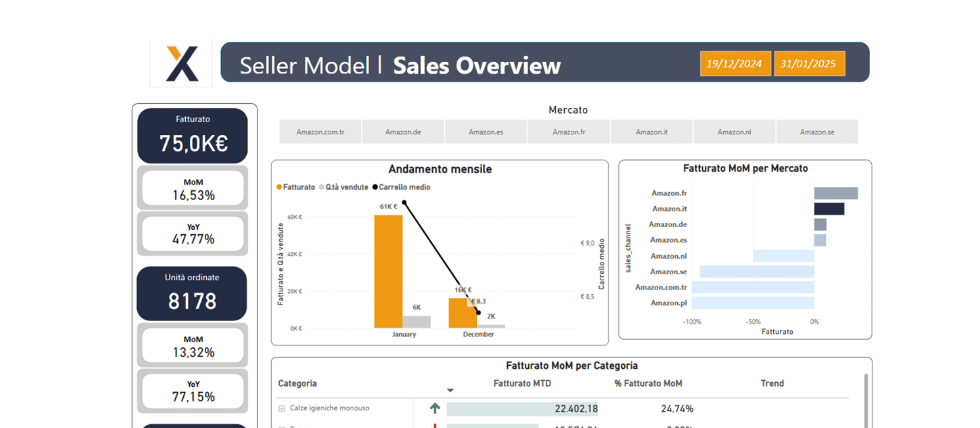The width and height of the screenshot is (980, 428).
Task: Select the Fatturato 75,0K€ card
Action: (x=192, y=135)
